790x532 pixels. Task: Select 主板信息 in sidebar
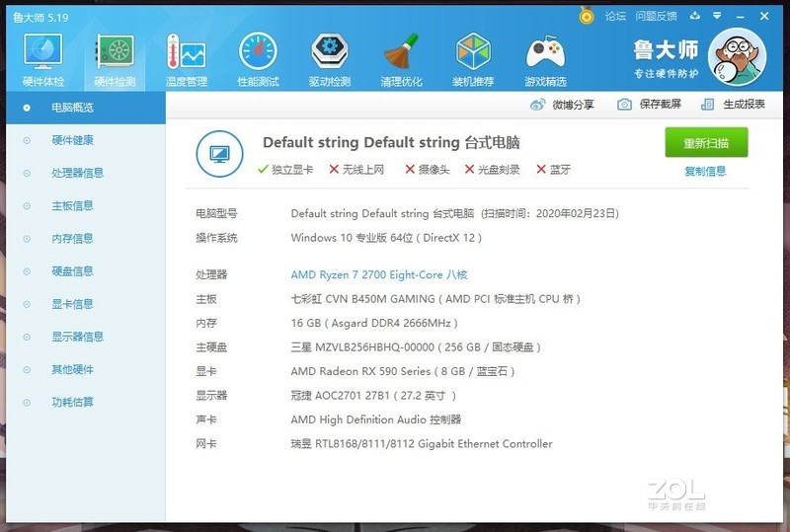click(x=86, y=205)
